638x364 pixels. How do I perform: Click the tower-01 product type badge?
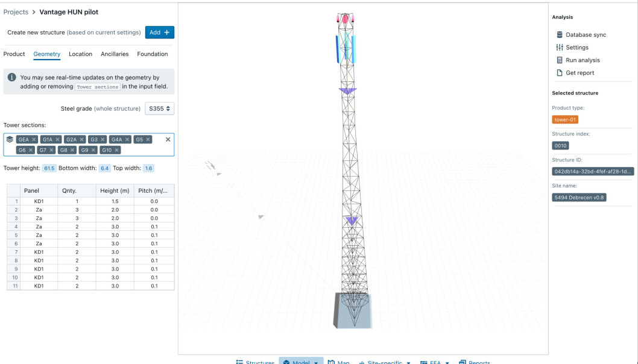[x=565, y=119]
